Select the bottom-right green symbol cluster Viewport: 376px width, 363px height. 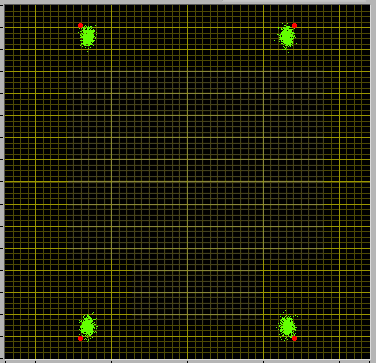pos(287,326)
